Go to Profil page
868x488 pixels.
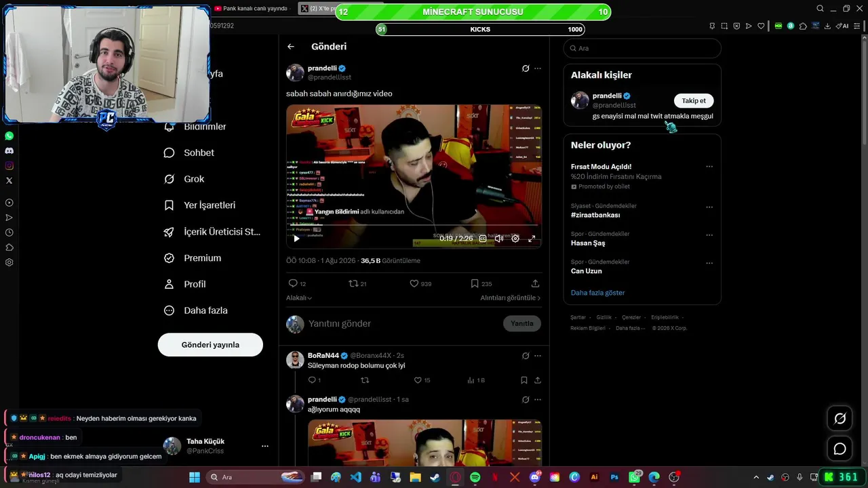[x=184, y=284]
